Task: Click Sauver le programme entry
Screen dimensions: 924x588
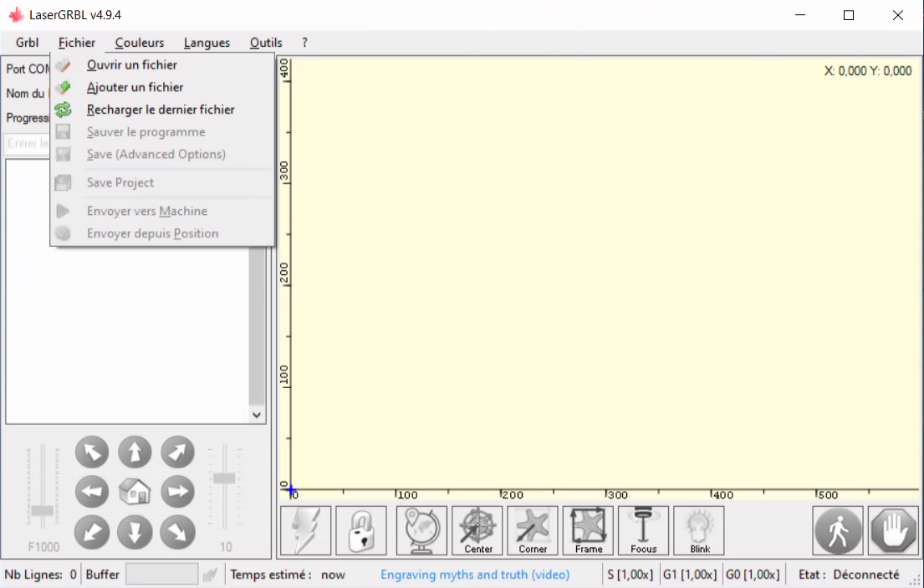Action: [162, 132]
